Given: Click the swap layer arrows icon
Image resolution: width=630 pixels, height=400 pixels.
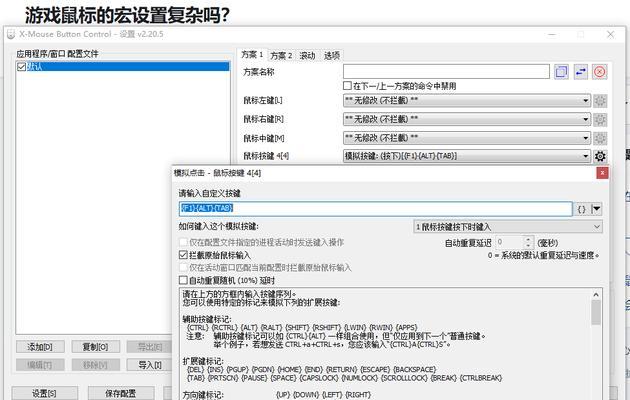Looking at the screenshot, I should click(x=581, y=72).
